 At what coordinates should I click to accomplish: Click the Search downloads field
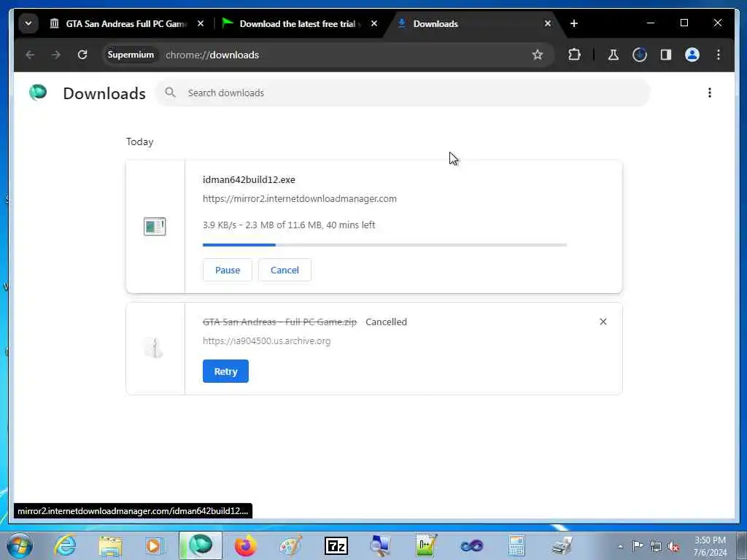coord(403,93)
